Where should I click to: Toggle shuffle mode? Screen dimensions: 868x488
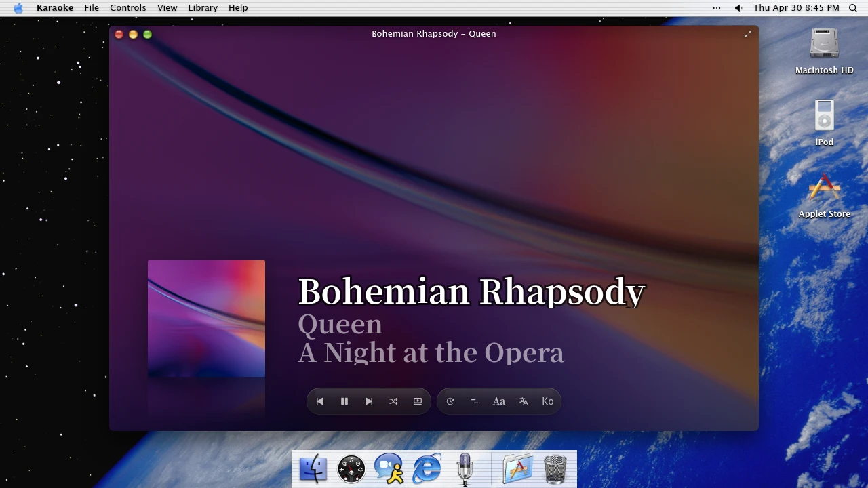(393, 401)
